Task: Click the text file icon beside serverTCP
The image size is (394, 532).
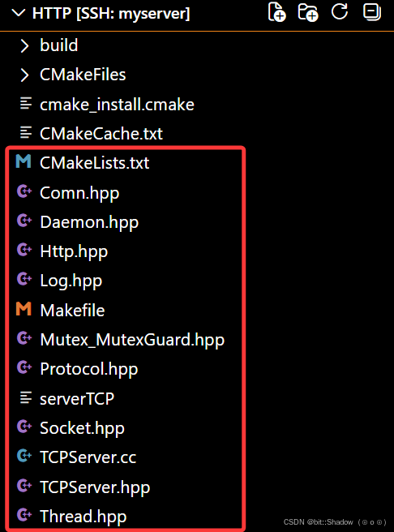Action: [x=25, y=397]
